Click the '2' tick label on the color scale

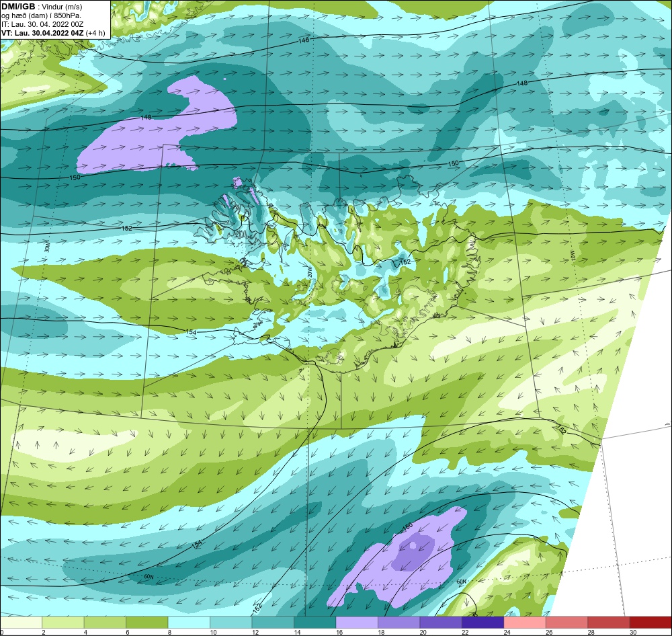pos(44,632)
